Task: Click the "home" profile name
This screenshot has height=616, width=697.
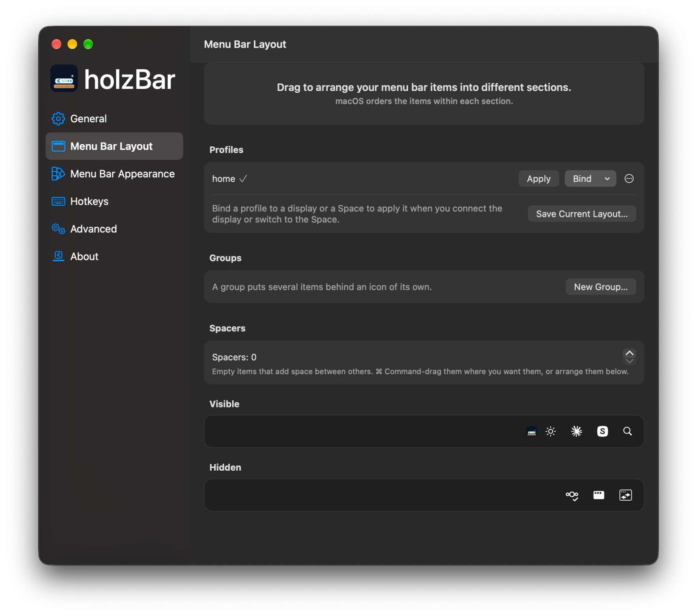Action: tap(223, 179)
